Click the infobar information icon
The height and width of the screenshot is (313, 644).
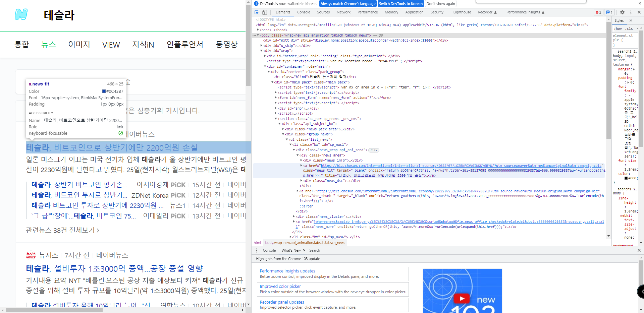256,4
